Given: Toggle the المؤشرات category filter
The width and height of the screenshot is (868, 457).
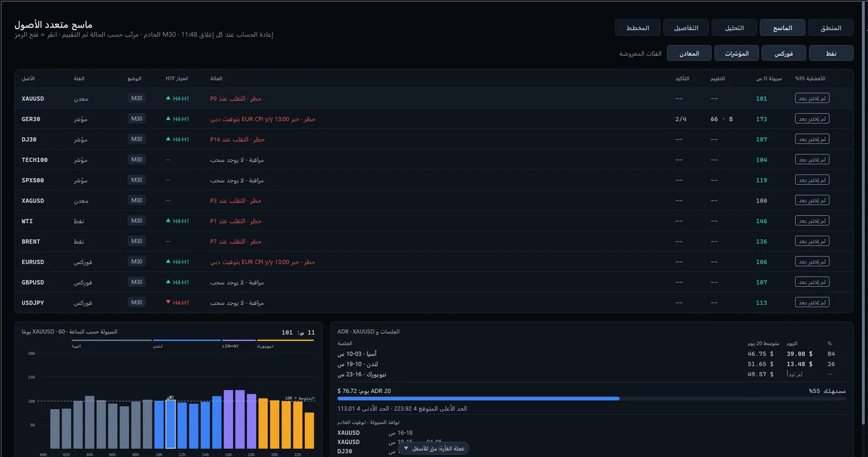Looking at the screenshot, I should coord(736,53).
